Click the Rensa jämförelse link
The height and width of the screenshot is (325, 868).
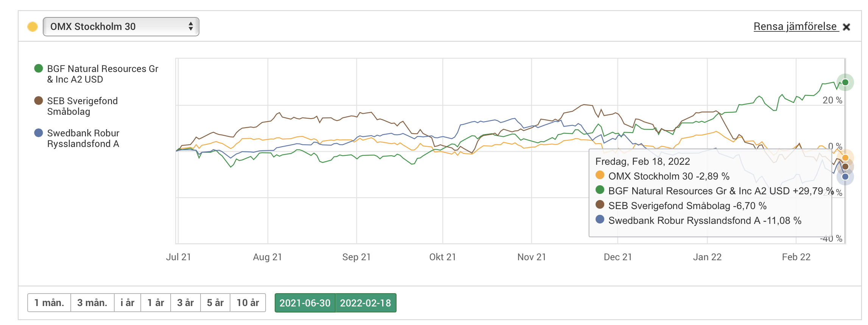click(x=795, y=27)
